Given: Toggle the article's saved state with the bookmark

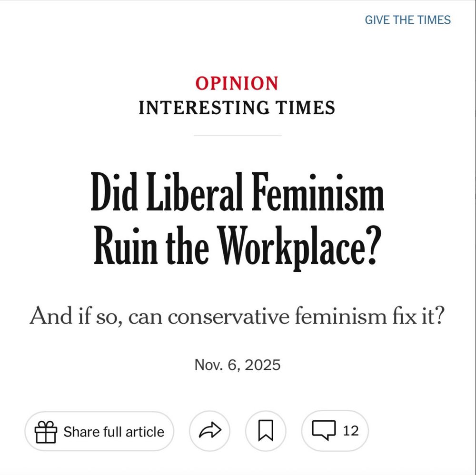Looking at the screenshot, I should tap(266, 431).
